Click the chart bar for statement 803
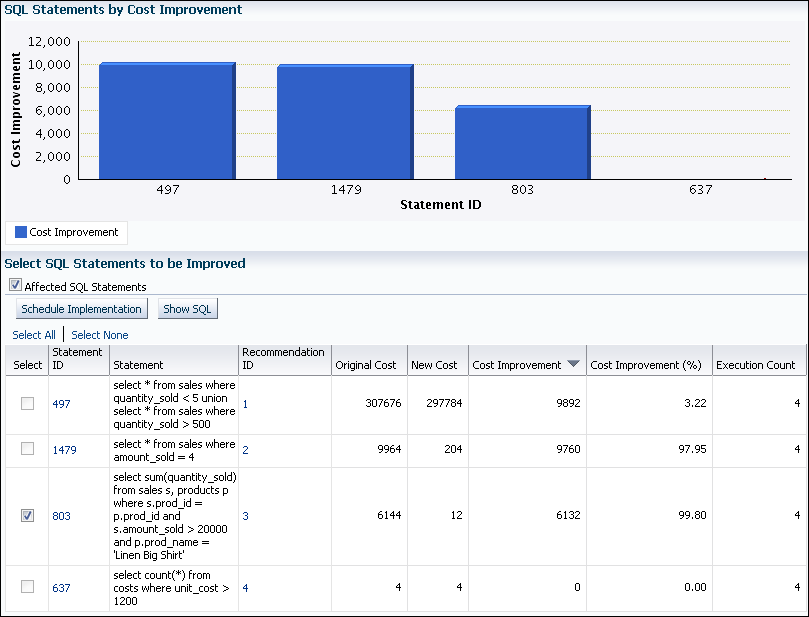809x617 pixels. [x=523, y=140]
